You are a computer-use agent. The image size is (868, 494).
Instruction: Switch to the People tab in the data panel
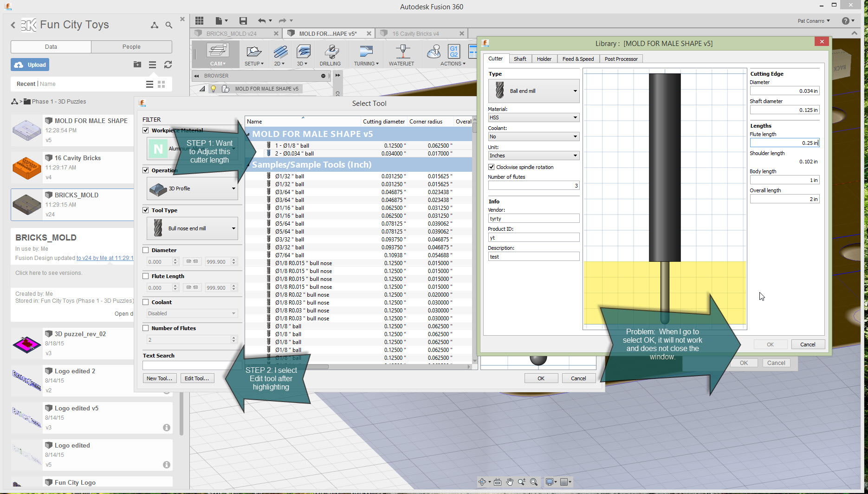131,46
